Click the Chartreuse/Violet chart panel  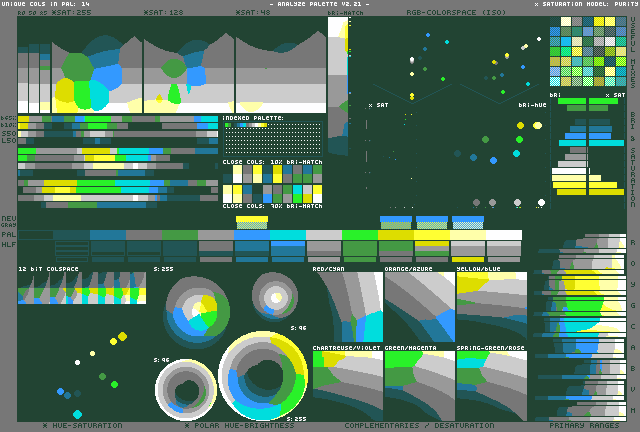point(347,385)
